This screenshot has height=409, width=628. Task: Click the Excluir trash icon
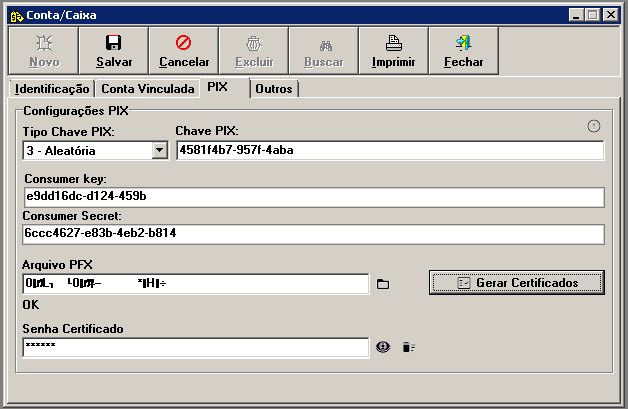(254, 45)
